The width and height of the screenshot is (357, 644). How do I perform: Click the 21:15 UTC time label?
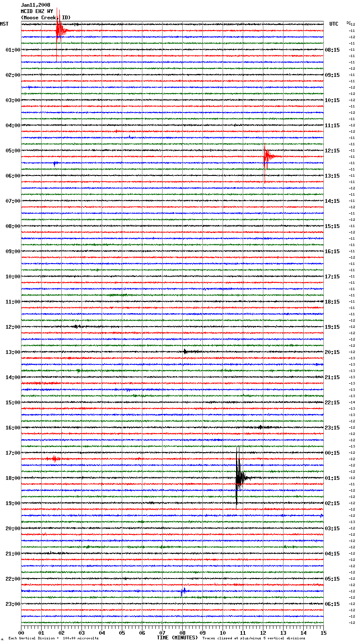[332, 377]
